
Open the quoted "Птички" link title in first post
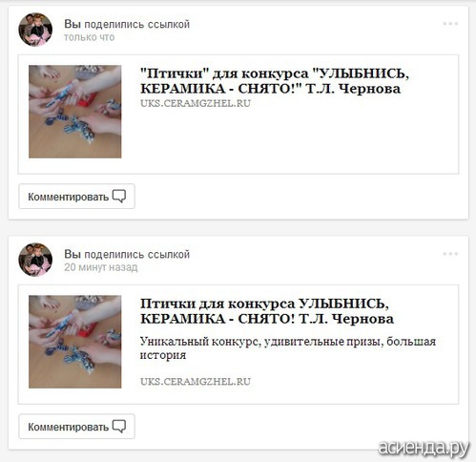pos(274,81)
